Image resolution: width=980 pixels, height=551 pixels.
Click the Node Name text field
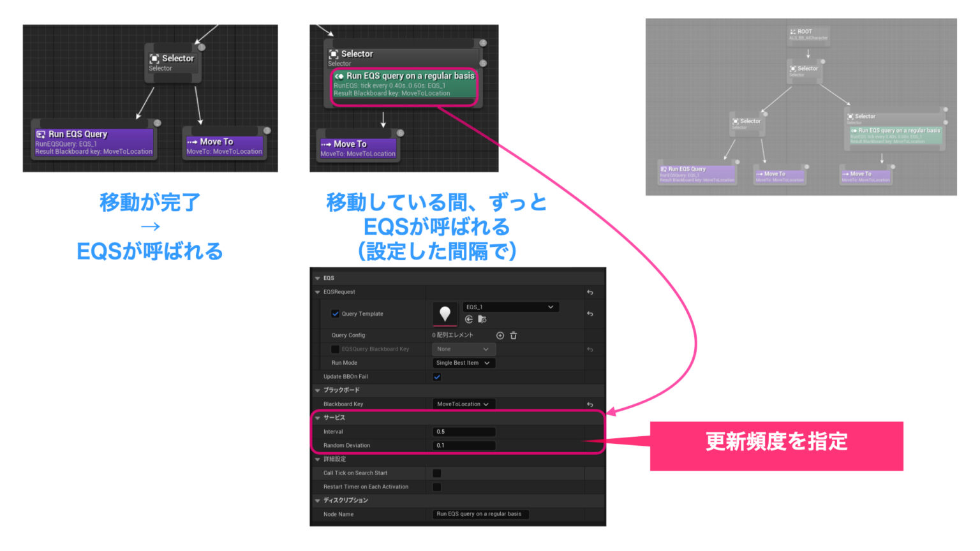[x=480, y=514]
